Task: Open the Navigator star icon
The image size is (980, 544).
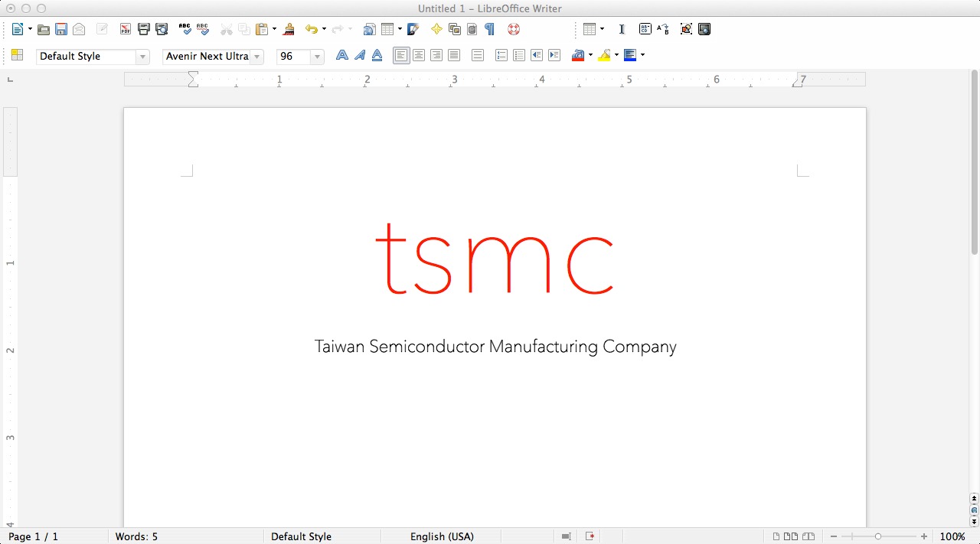Action: (436, 29)
